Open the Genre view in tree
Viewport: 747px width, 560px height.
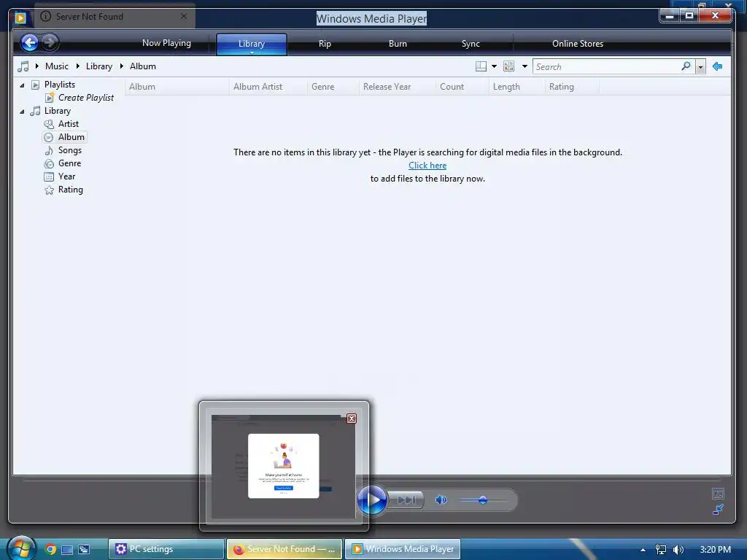pos(69,163)
